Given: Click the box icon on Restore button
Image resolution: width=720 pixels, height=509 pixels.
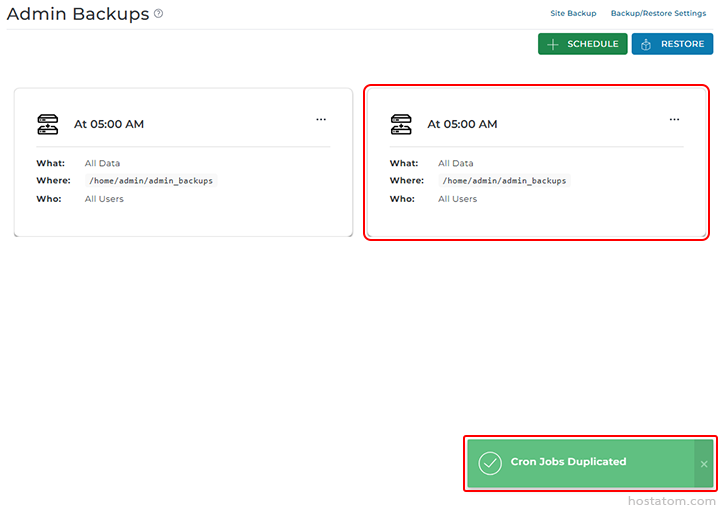Looking at the screenshot, I should (x=646, y=44).
